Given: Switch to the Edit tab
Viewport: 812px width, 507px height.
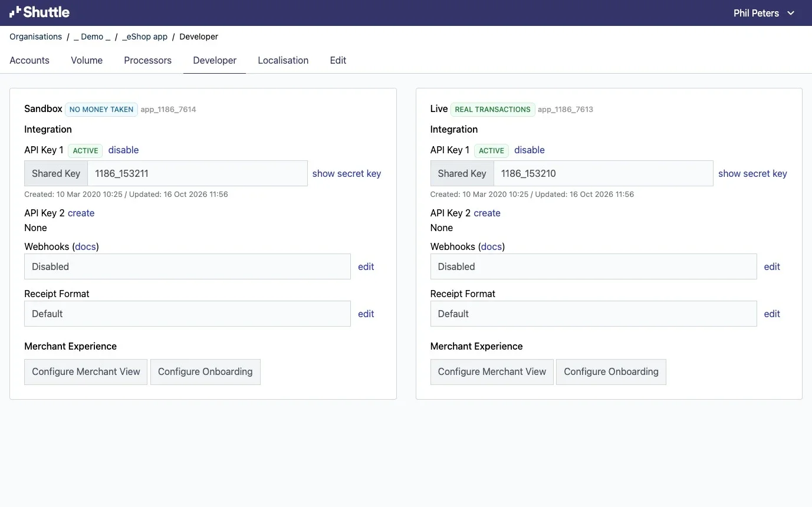Looking at the screenshot, I should [338, 60].
